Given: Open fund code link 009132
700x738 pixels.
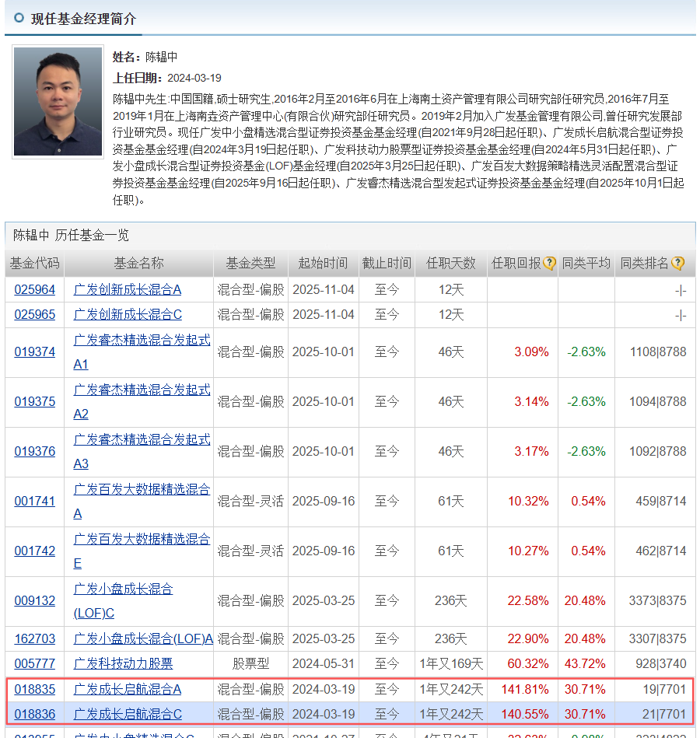Looking at the screenshot, I should tap(35, 600).
